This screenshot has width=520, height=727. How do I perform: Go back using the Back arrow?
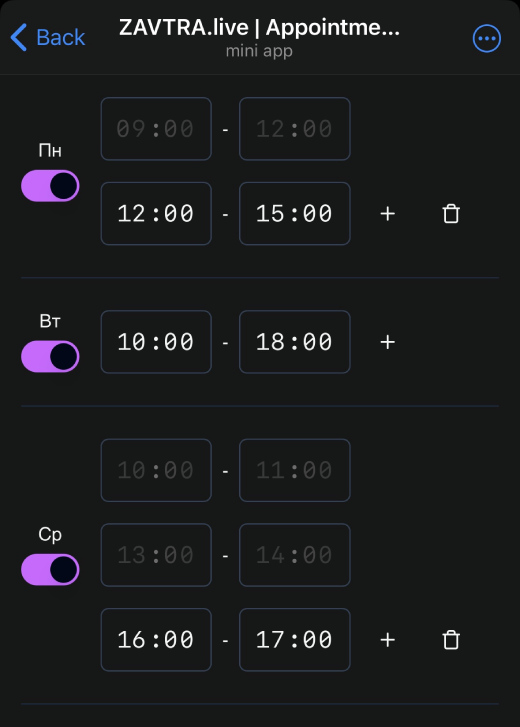19,38
